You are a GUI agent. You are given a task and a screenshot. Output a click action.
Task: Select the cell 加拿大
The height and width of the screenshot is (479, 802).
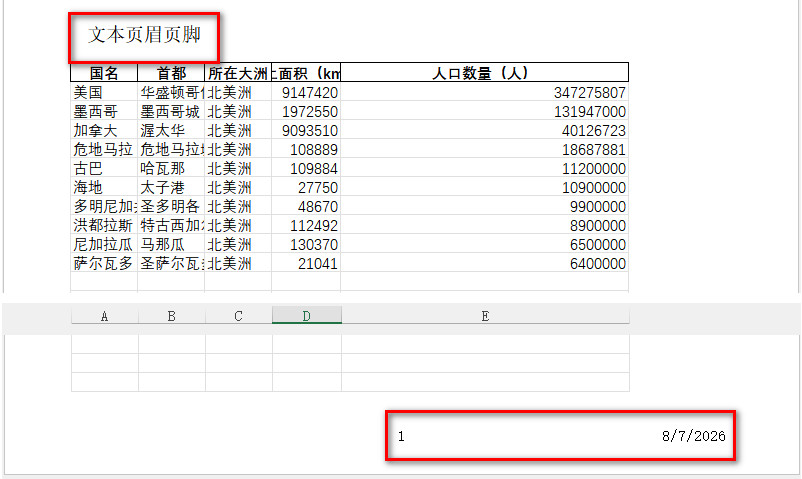tap(104, 130)
